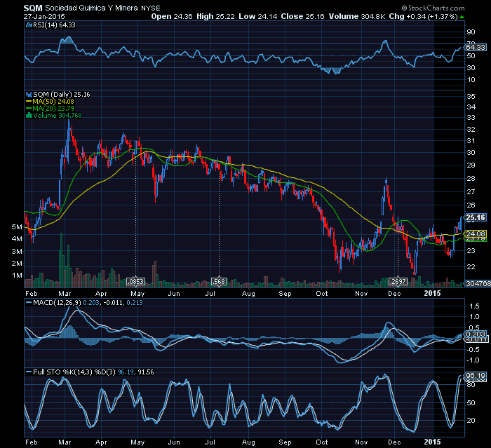491x448 pixels.
Task: Click the SQM (Daily) 25.16 legend text
Action: (x=62, y=95)
